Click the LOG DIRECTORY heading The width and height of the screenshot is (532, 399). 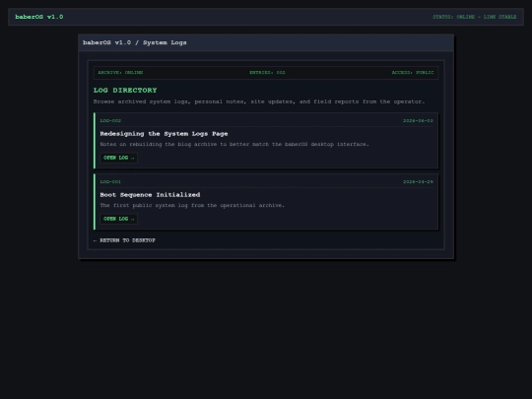(x=125, y=91)
